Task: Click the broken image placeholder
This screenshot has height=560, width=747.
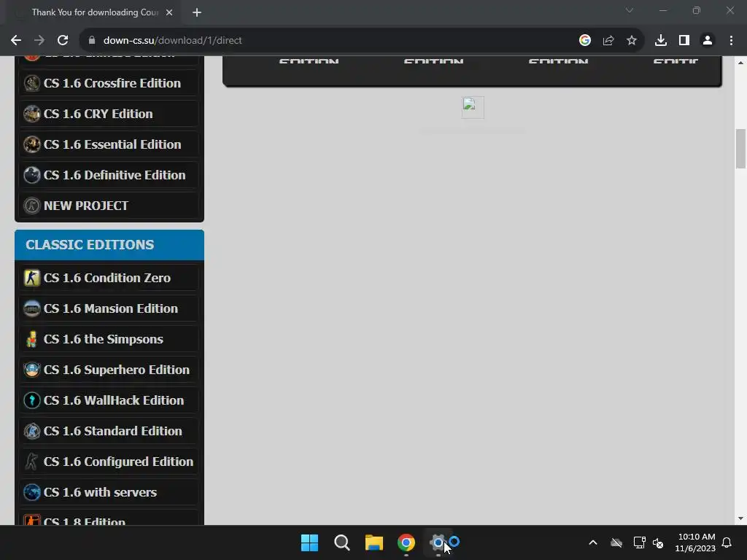Action: point(473,107)
